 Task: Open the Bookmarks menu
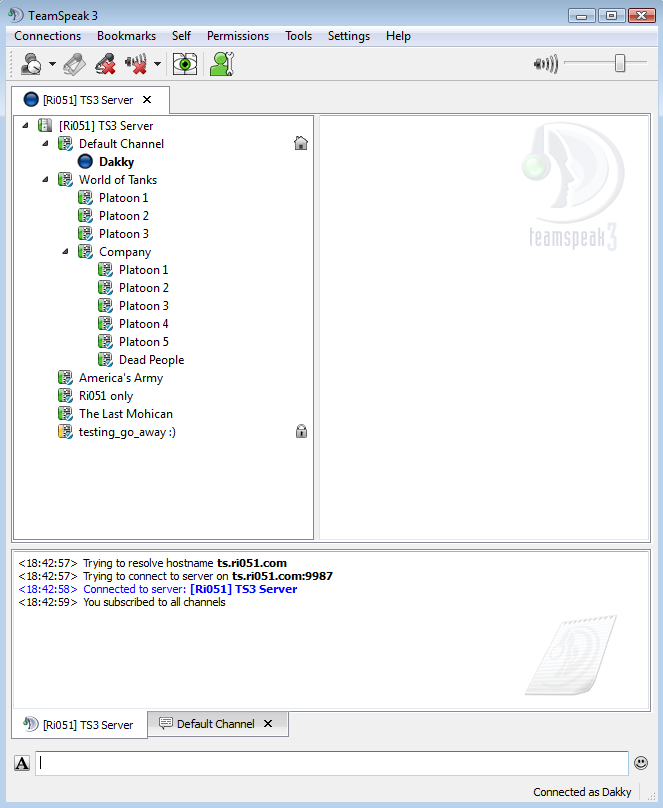(x=126, y=36)
